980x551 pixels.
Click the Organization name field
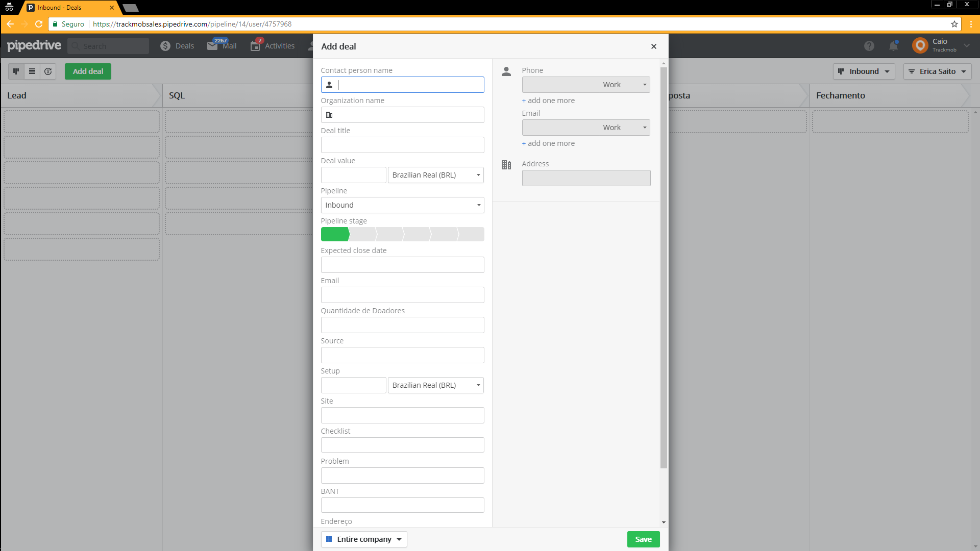402,115
